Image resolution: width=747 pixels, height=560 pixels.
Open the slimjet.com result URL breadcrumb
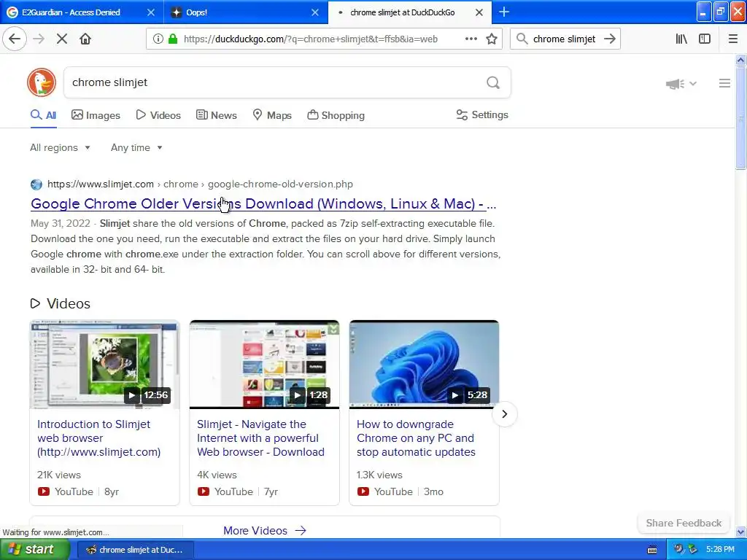(200, 184)
